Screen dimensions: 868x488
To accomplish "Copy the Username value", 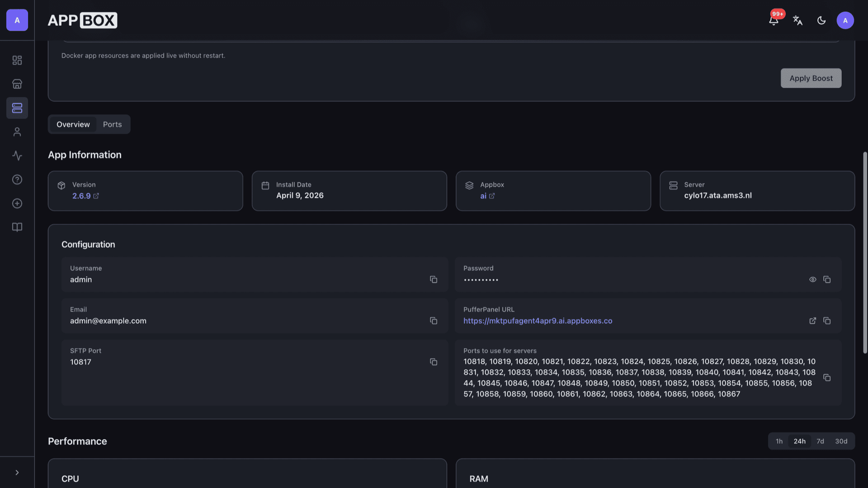I will click(x=434, y=280).
